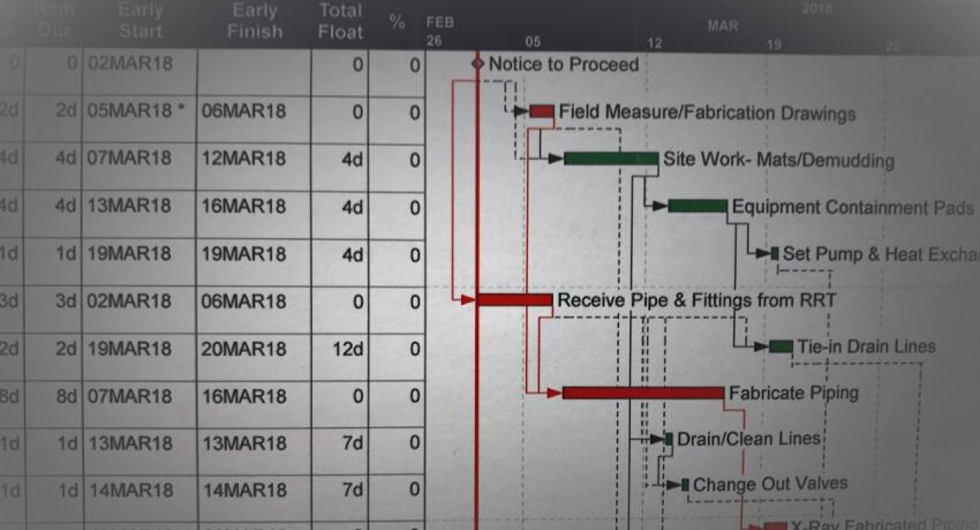Click '0' total float in Fabricate Piping row
980x530 pixels.
(x=357, y=396)
